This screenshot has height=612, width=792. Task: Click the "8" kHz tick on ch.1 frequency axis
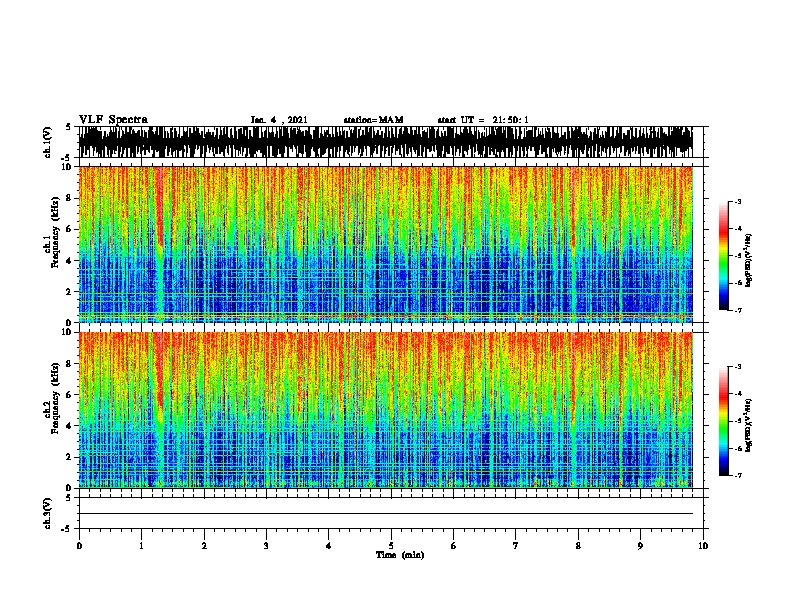pos(69,198)
